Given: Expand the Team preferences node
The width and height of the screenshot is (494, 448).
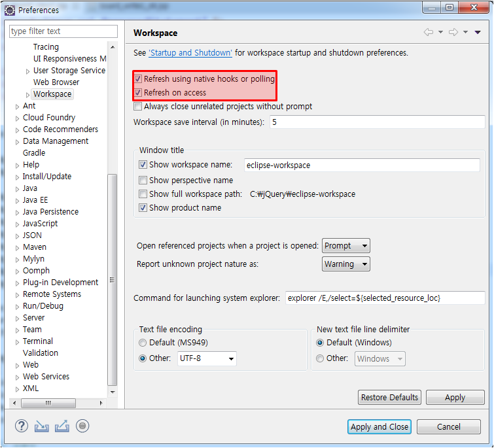Looking at the screenshot, I should coord(17,330).
